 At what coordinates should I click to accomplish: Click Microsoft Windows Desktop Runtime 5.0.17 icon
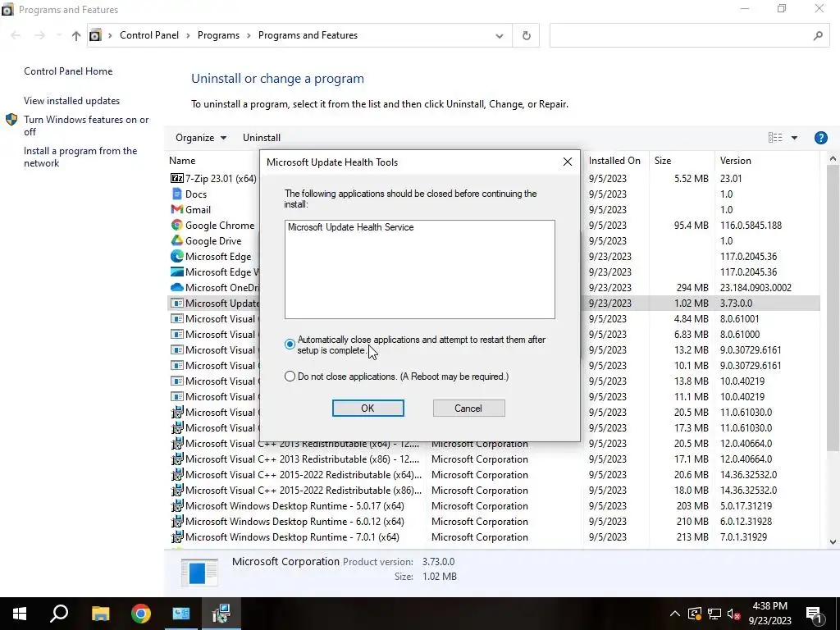177,505
